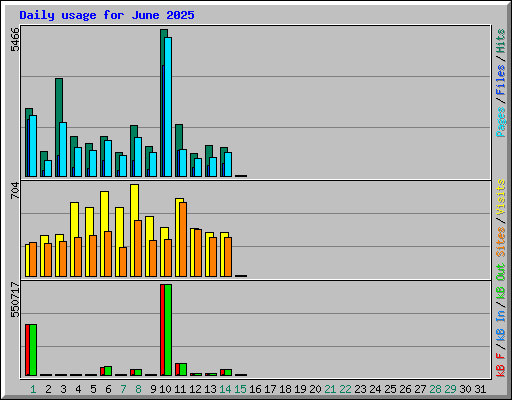
Task: Click the title 'Daily usage for June 2025'
Action: pyautogui.click(x=107, y=15)
